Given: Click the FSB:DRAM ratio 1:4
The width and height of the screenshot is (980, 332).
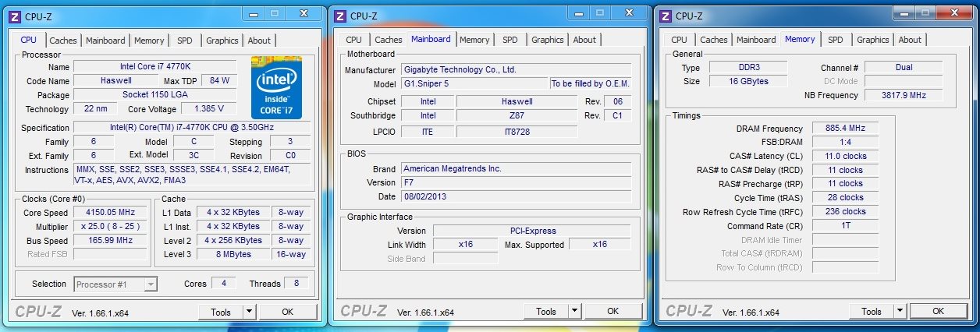Looking at the screenshot, I should [845, 143].
